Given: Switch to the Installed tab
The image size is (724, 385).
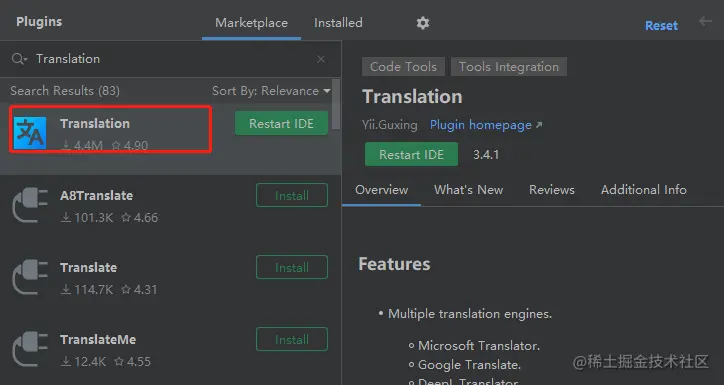Looking at the screenshot, I should click(x=338, y=23).
